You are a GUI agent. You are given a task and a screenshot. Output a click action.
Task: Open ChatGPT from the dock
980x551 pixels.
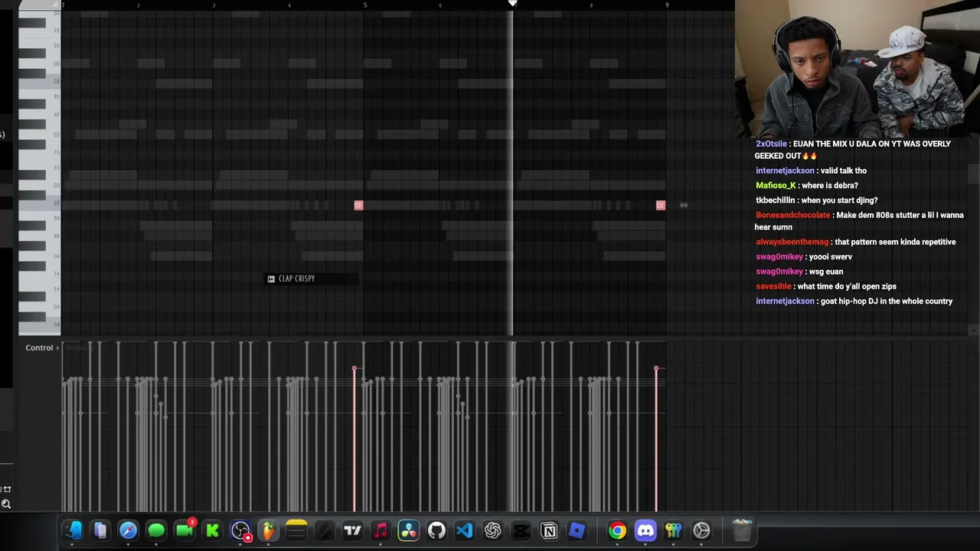tap(492, 530)
